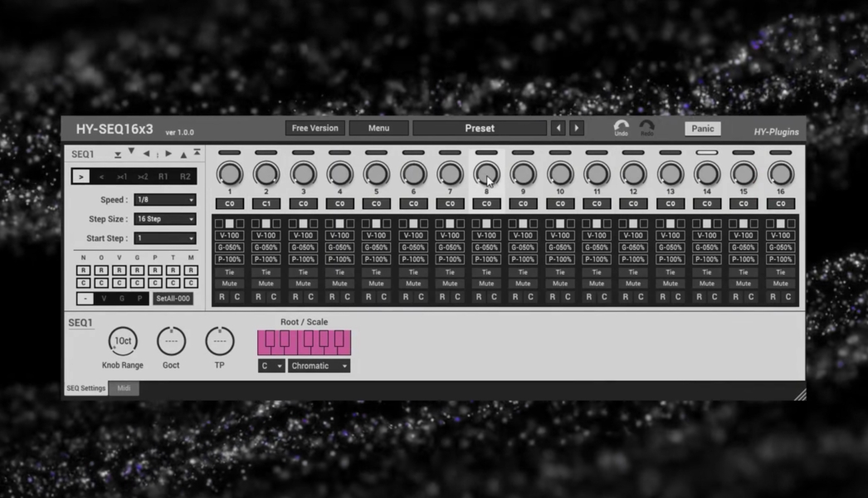Select reverse playback direction icon in SEQ1

(x=102, y=176)
